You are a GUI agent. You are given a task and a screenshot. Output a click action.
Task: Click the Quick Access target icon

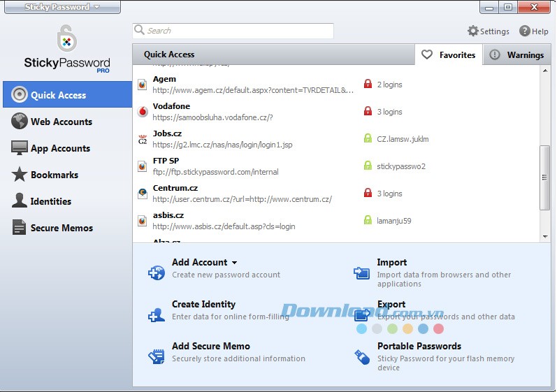[x=19, y=94]
